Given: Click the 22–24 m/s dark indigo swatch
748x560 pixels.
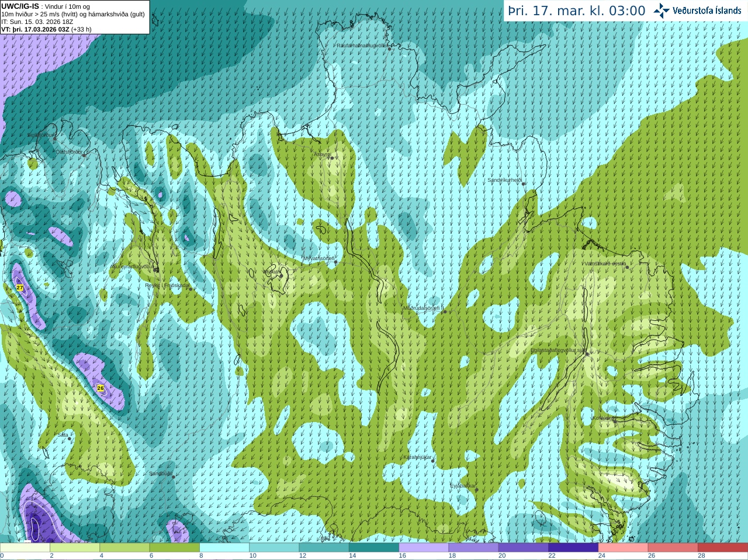Looking at the screenshot, I should point(573,548).
